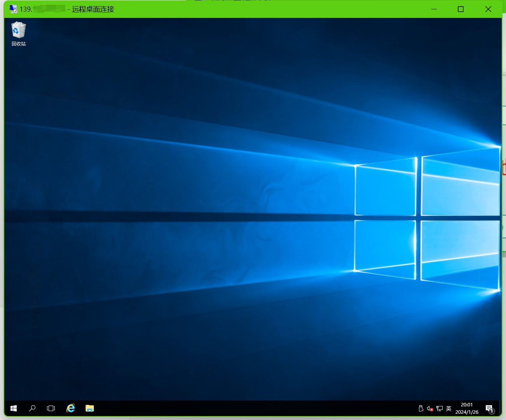Close the 远程桌面连接 window

488,9
